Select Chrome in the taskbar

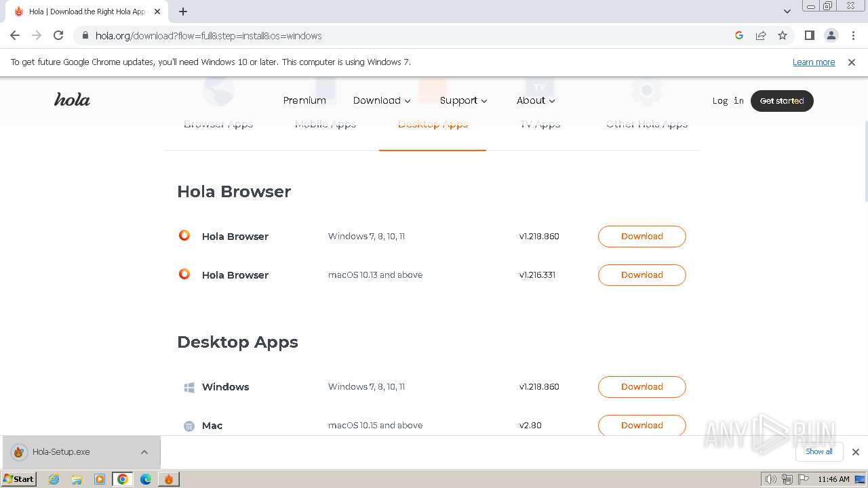pos(123,479)
